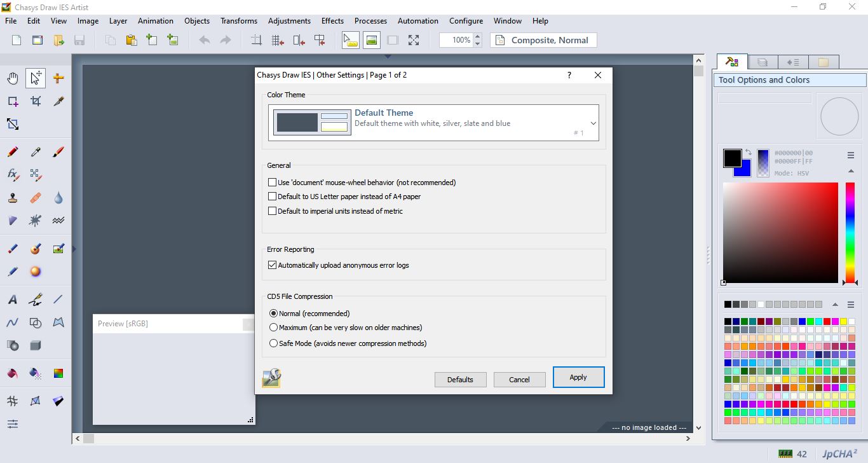Click the blue background color swatch
The height and width of the screenshot is (463, 868).
pyautogui.click(x=746, y=172)
